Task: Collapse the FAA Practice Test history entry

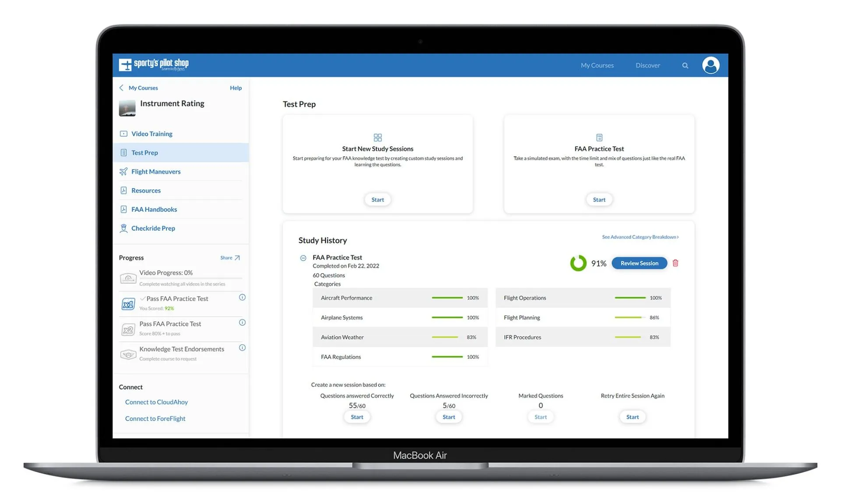Action: point(303,258)
